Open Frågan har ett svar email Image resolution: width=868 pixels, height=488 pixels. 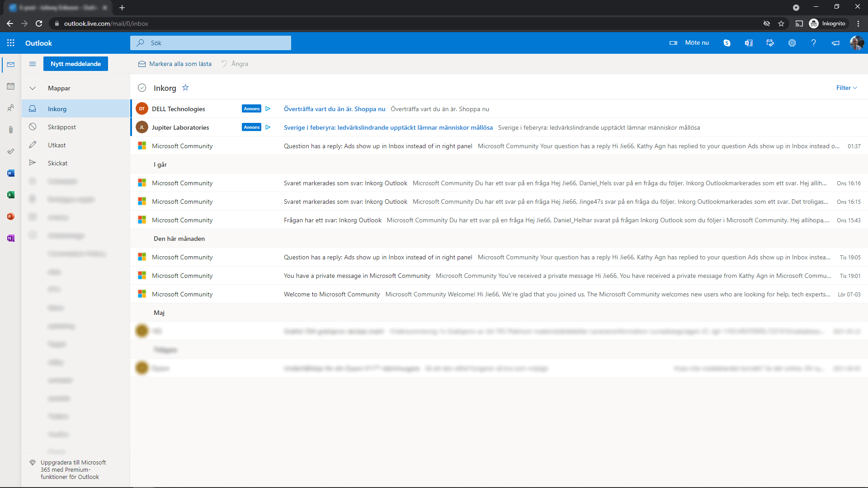[499, 220]
